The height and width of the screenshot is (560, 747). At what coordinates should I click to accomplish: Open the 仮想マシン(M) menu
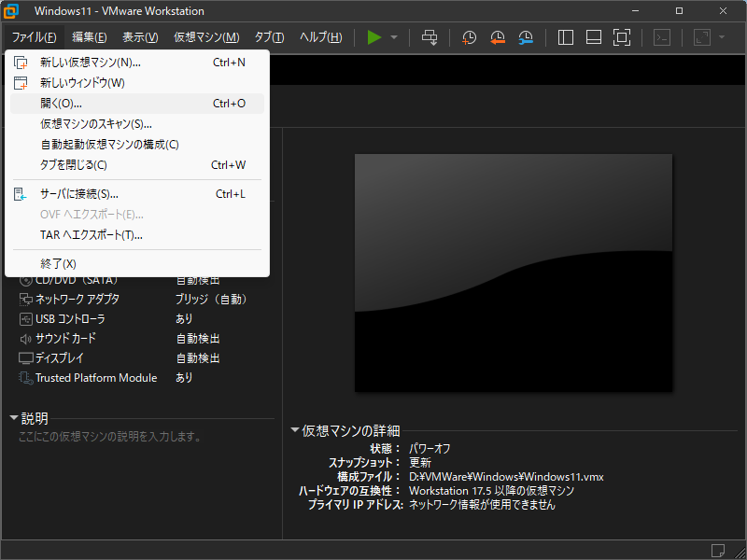tap(206, 37)
